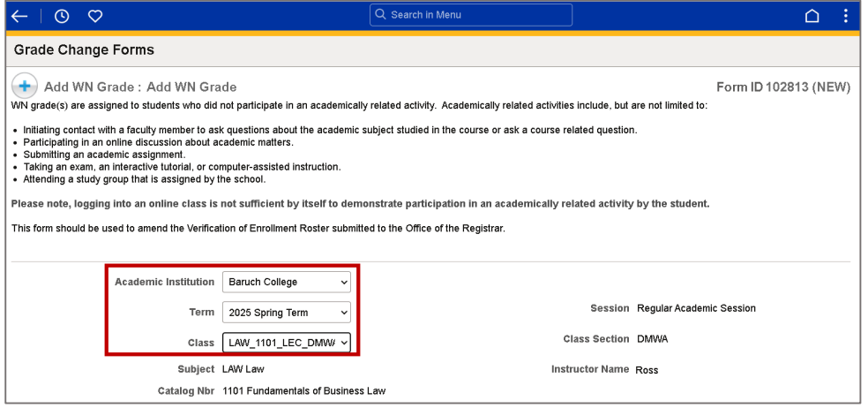This screenshot has width=868, height=408.
Task: Click the Taking an exam bullet text
Action: [182, 166]
